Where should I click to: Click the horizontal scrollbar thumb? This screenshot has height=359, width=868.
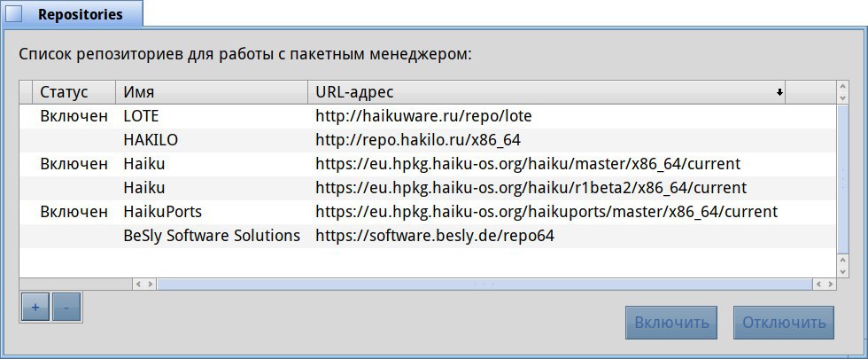(x=484, y=285)
